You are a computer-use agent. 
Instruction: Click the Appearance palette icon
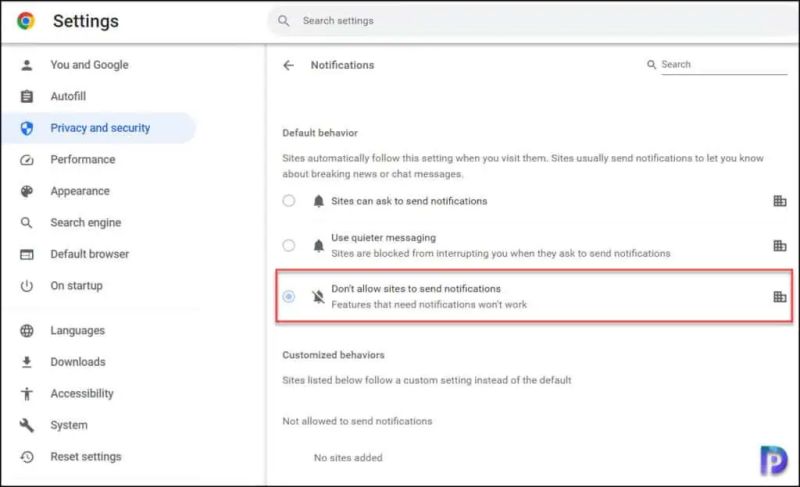tap(27, 191)
